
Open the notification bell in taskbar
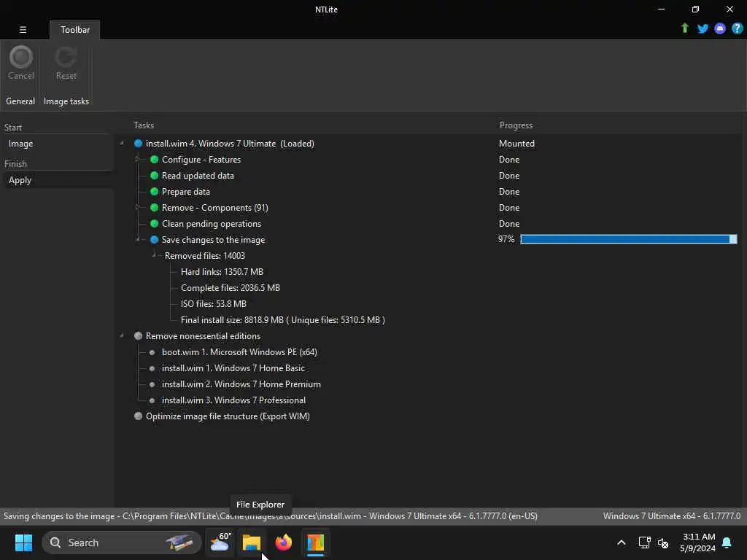(x=727, y=542)
